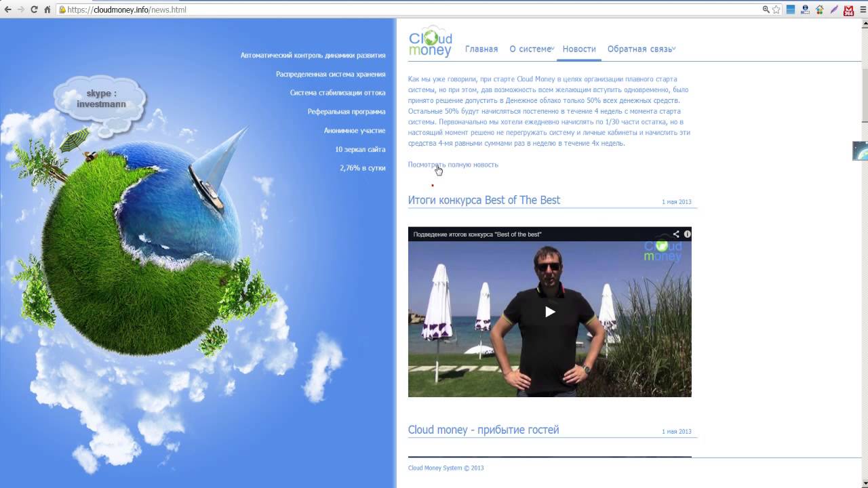Select the Новости tab

[x=579, y=49]
